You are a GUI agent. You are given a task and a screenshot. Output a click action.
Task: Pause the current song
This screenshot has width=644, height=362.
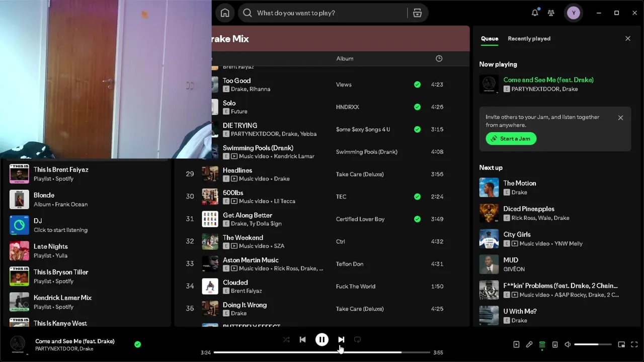click(322, 340)
